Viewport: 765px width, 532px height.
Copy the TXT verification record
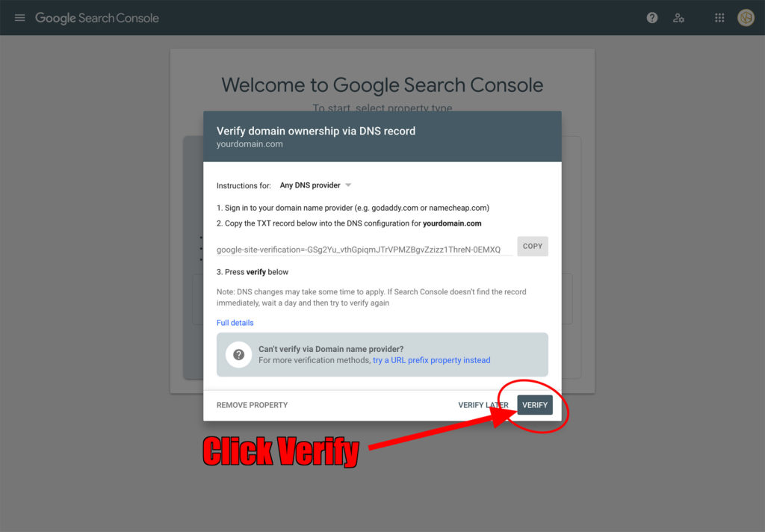(x=532, y=247)
